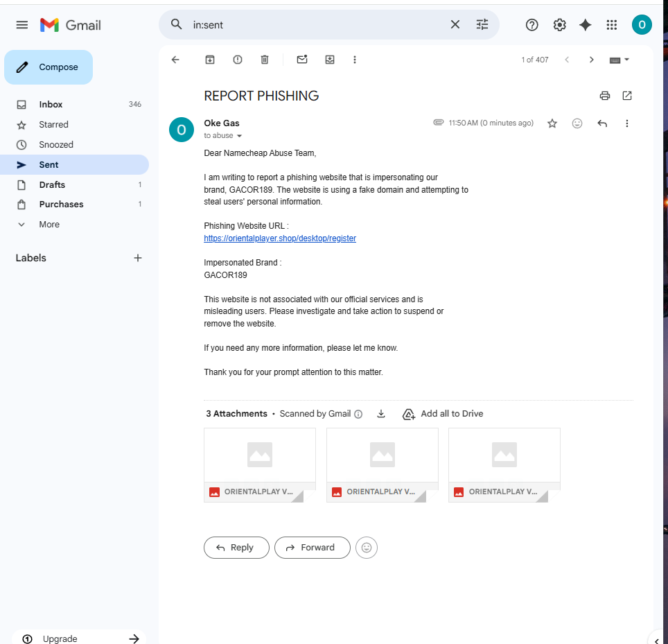The image size is (668, 644).
Task: Star the Oke Gas email
Action: pyautogui.click(x=552, y=123)
